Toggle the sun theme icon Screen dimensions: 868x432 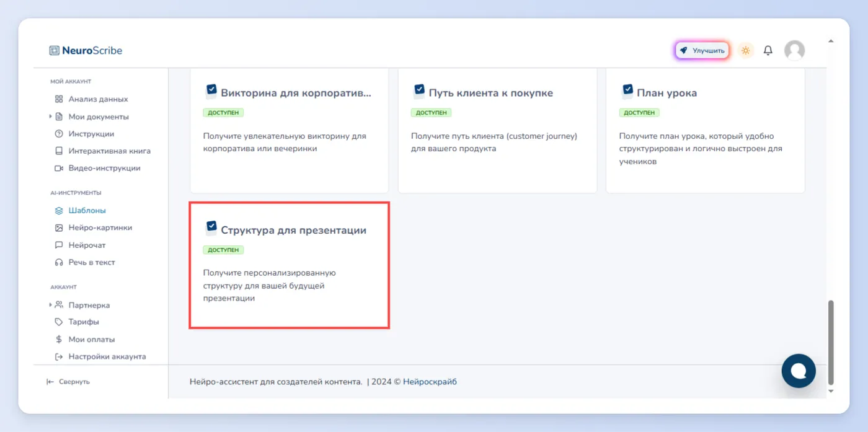point(746,51)
